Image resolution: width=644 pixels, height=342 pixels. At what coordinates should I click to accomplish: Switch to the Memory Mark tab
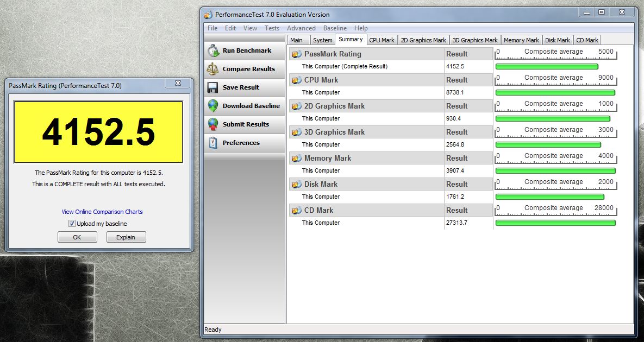point(521,40)
